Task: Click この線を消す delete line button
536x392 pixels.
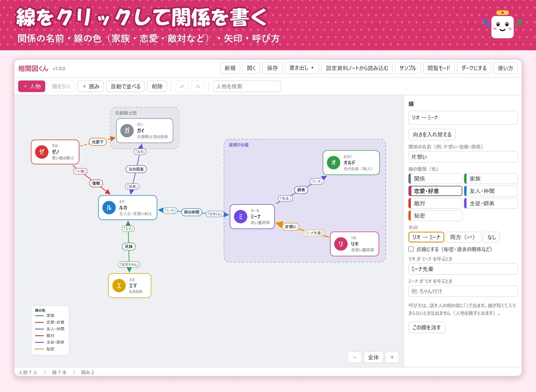Action: click(x=427, y=327)
